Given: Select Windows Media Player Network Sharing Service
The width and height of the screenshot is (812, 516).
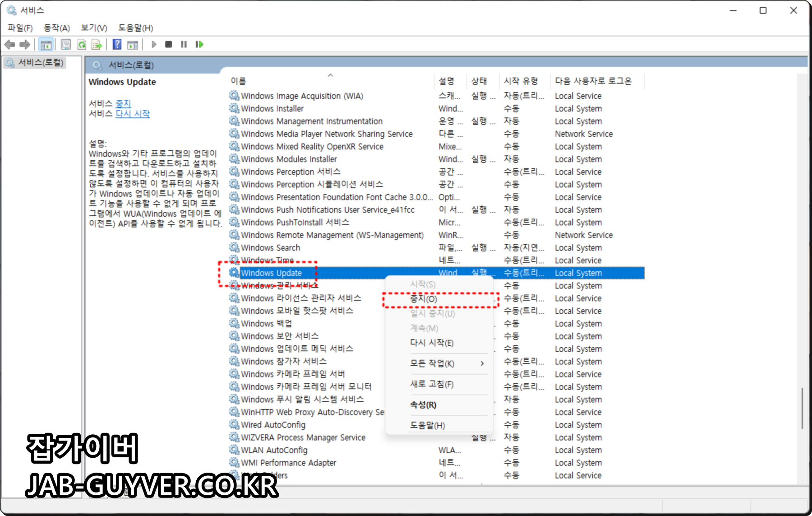Looking at the screenshot, I should 437,134.
